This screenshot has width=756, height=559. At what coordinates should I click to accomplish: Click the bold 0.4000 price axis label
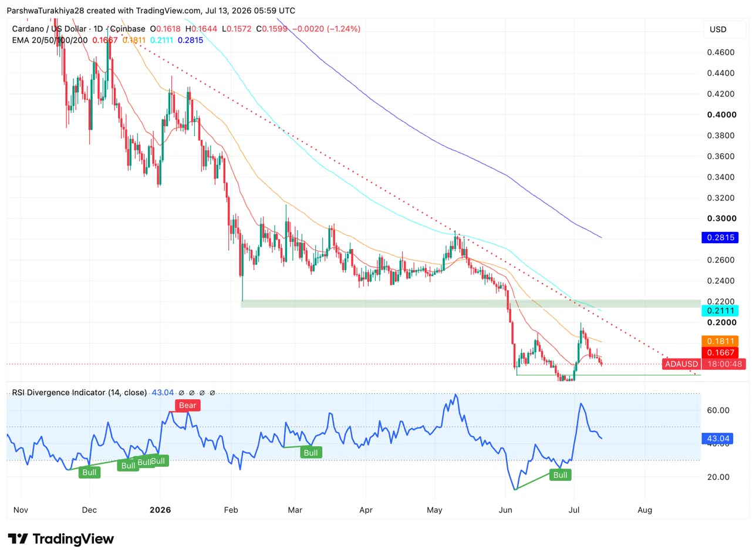(x=722, y=115)
